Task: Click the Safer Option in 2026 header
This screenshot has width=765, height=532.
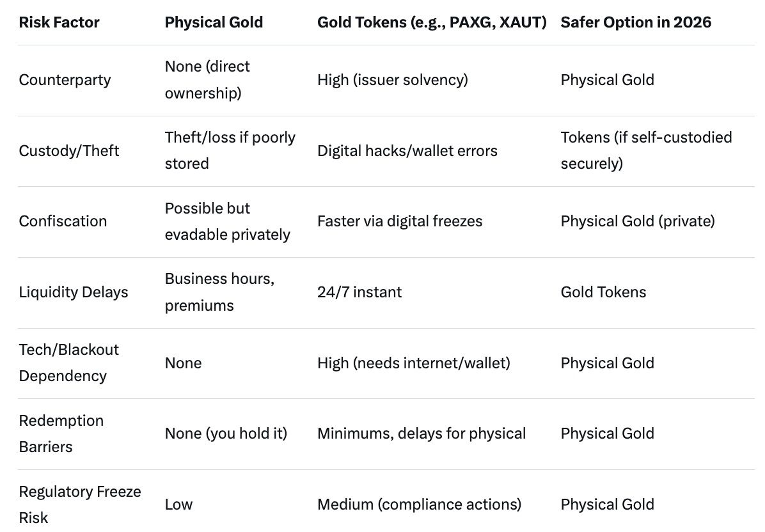Action: tap(636, 22)
